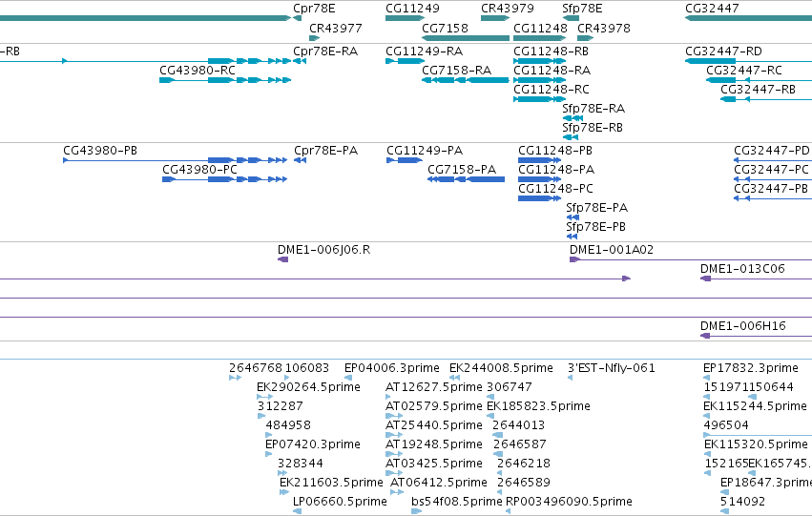This screenshot has width=812, height=516.
Task: Select the EK290264.5prime EST
Action: (x=264, y=397)
